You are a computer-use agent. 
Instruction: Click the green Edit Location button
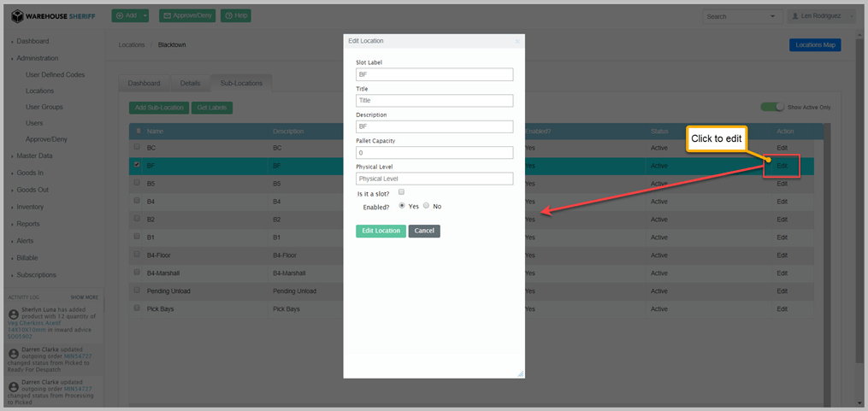coord(381,231)
